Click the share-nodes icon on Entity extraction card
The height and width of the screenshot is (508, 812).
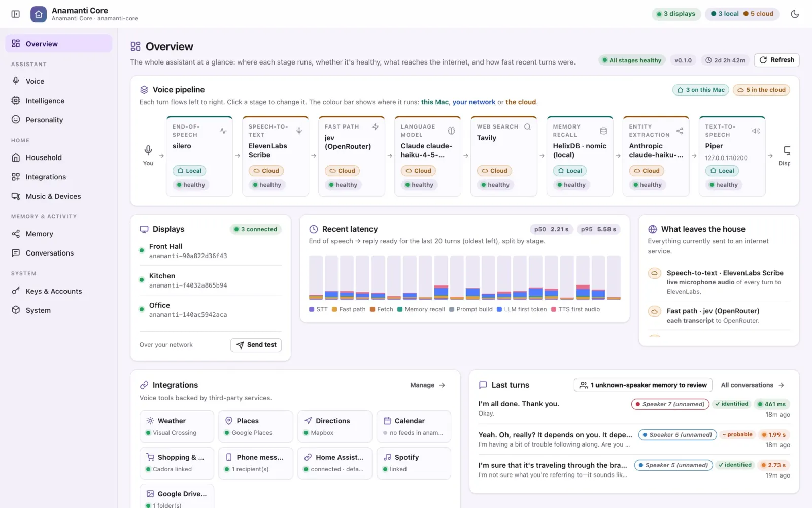(680, 131)
